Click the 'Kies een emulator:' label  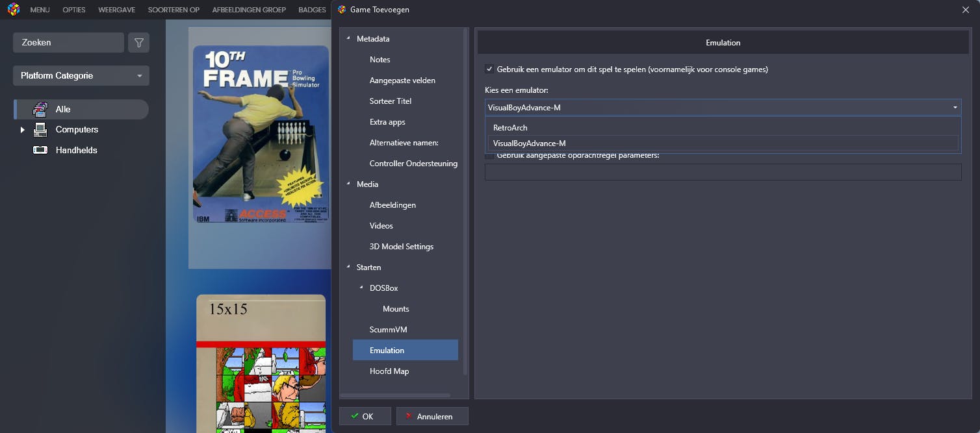pyautogui.click(x=517, y=90)
